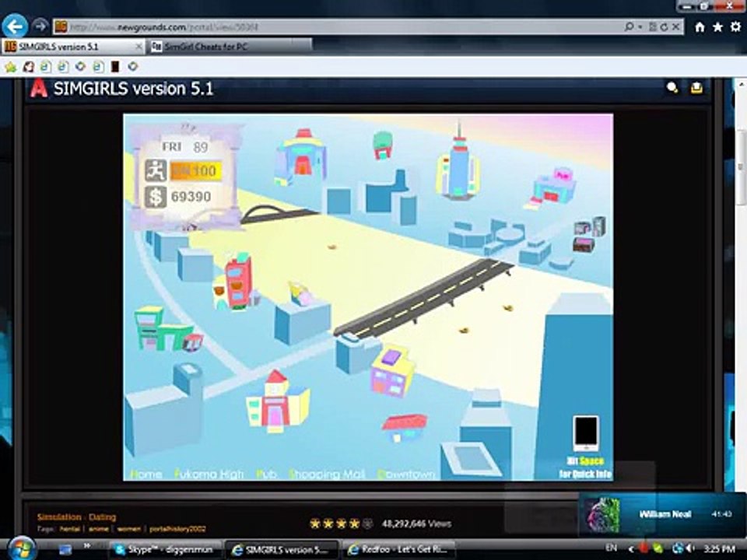Click the Simulation - Dating genre link
The image size is (747, 560).
[77, 516]
